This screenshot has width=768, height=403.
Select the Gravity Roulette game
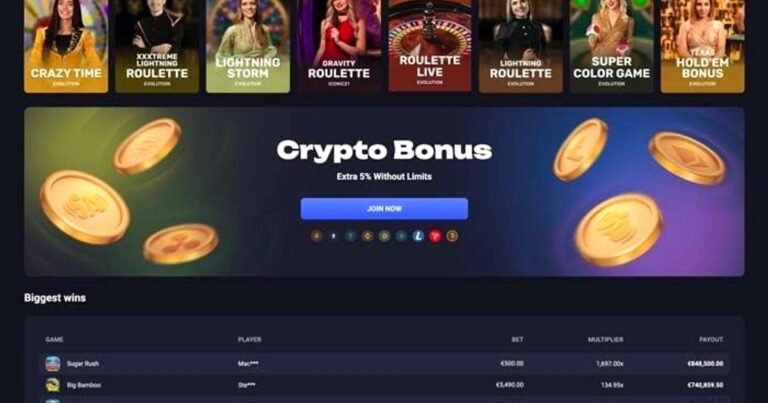pyautogui.click(x=338, y=46)
